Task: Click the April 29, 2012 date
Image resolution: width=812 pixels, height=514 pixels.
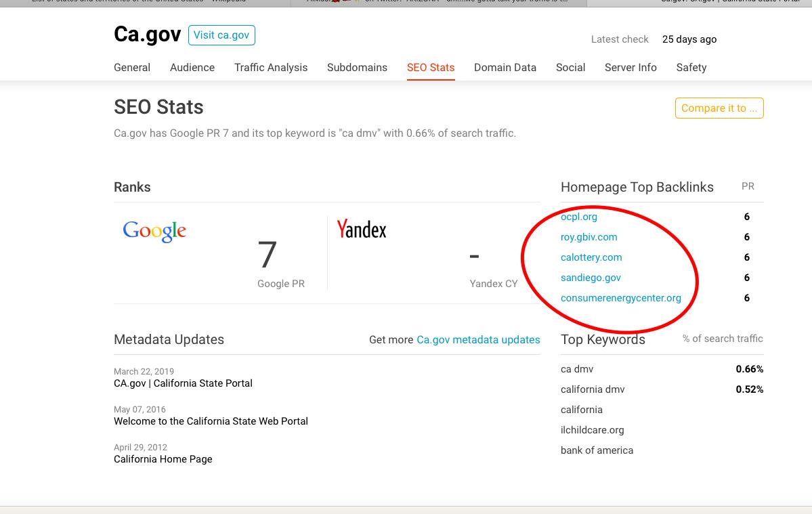Action: 140,447
